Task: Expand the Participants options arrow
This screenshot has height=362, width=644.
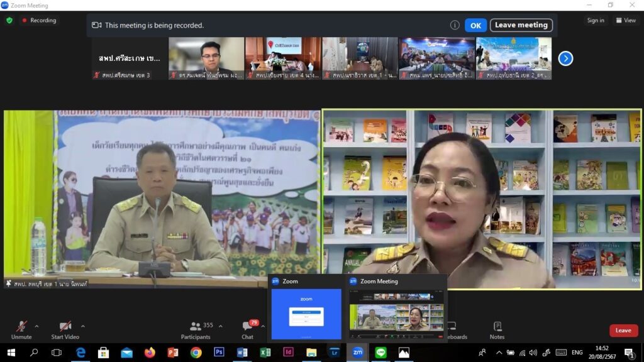Action: (x=218, y=326)
